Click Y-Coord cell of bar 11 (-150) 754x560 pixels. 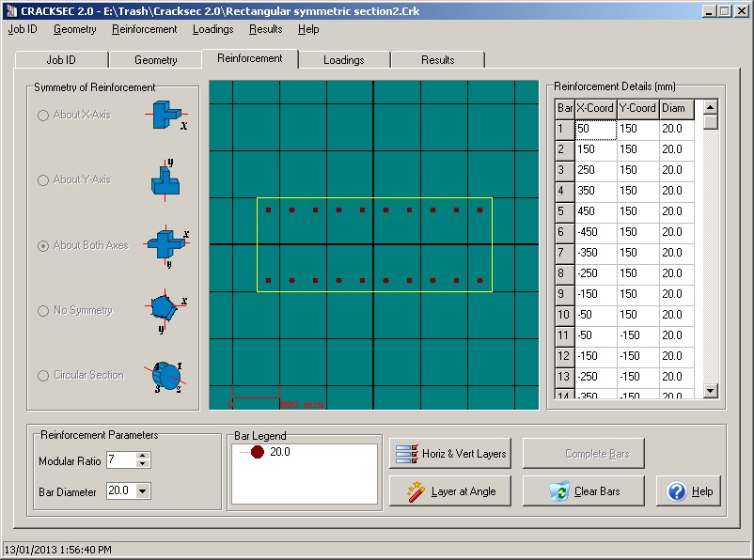click(x=638, y=335)
